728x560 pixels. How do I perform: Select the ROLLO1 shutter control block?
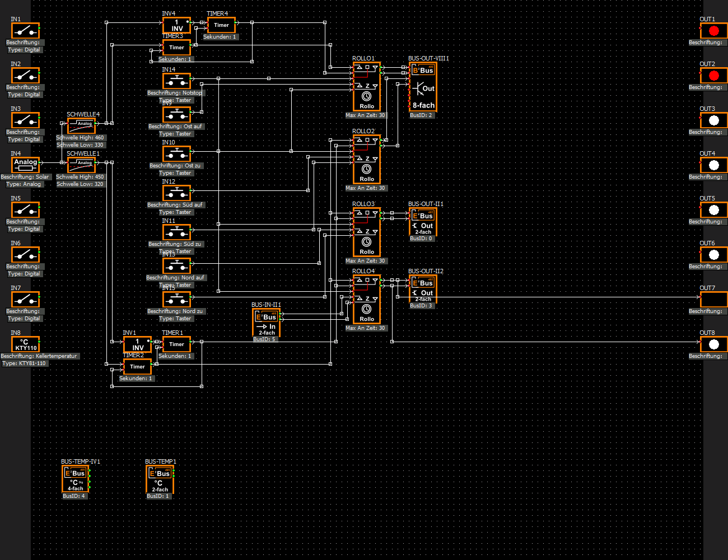pyautogui.click(x=367, y=86)
